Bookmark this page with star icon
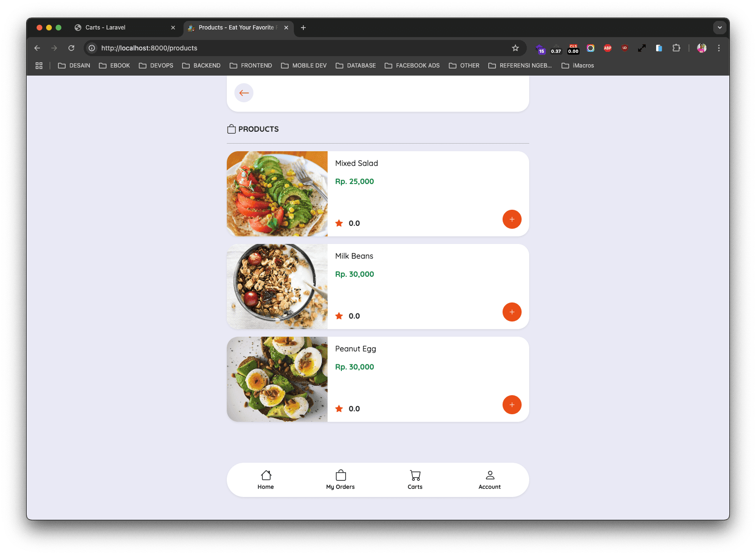 pyautogui.click(x=515, y=48)
